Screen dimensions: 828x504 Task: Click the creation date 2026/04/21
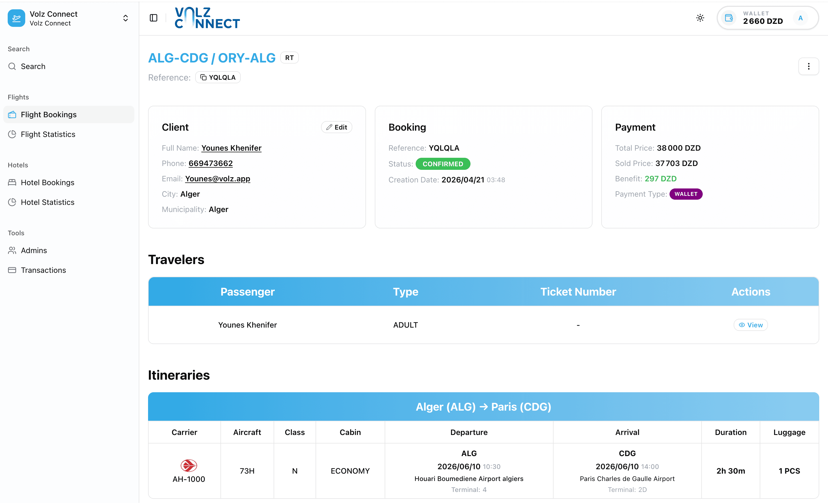pos(463,180)
